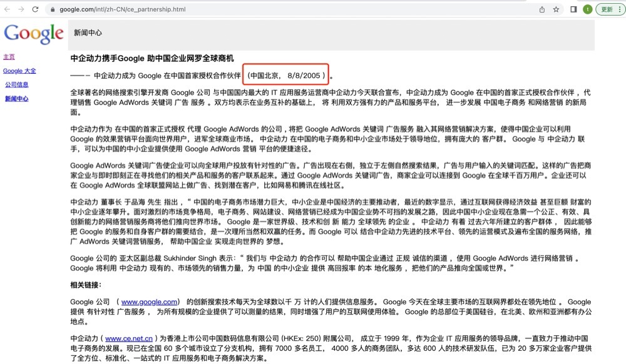
Task: Click the browser forward arrow
Action: 21,9
